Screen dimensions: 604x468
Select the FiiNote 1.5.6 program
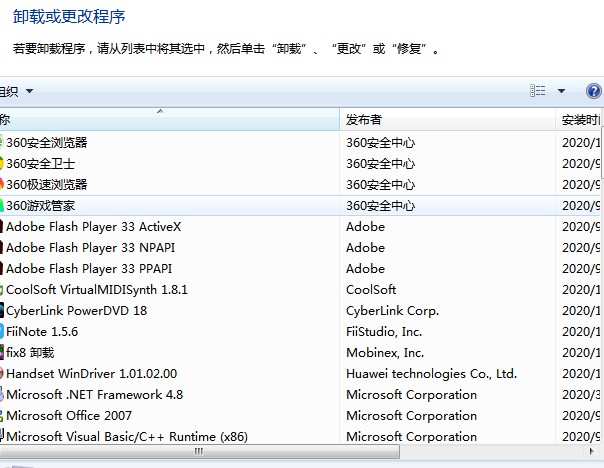42,331
